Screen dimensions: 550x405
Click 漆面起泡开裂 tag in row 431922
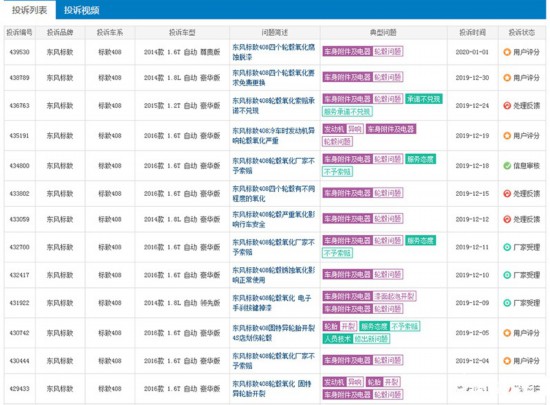pos(394,296)
